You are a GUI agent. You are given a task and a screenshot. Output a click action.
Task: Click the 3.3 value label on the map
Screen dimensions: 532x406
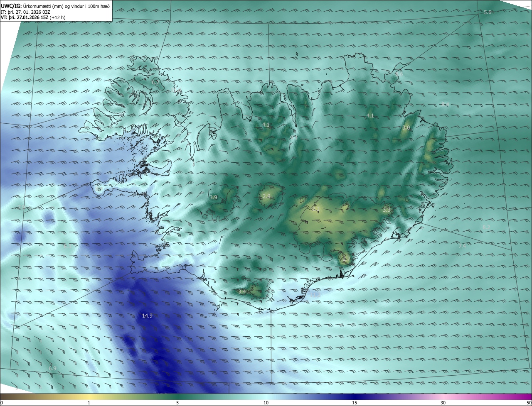[x=387, y=210]
